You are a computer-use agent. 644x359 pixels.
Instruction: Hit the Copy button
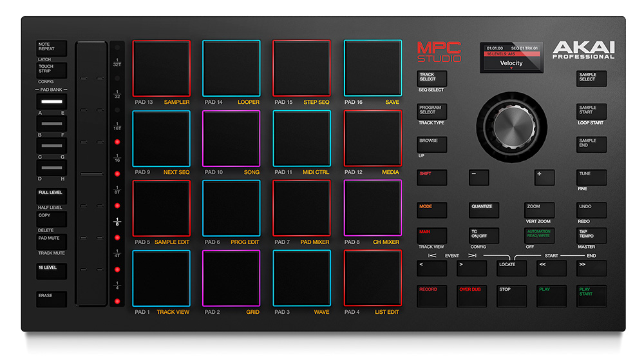pos(52,219)
